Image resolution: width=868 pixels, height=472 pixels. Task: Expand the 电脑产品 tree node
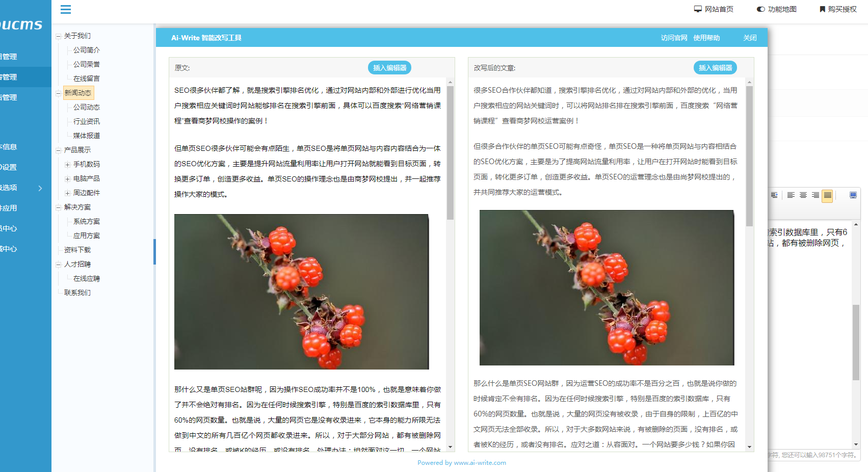click(x=68, y=178)
